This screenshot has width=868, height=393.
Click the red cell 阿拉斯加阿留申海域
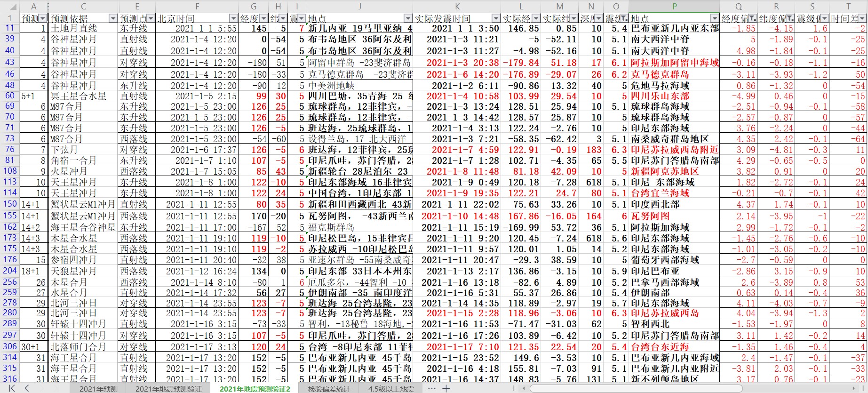click(674, 63)
